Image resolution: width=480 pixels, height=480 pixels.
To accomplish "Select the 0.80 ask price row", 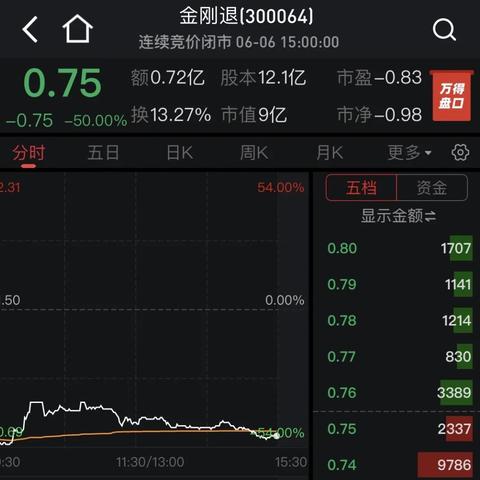I will [x=399, y=248].
